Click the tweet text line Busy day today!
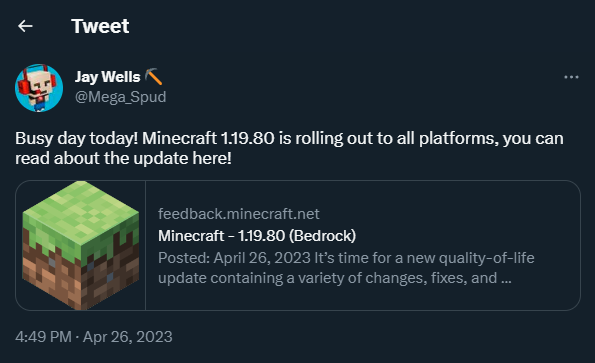595x363 pixels. (76, 138)
